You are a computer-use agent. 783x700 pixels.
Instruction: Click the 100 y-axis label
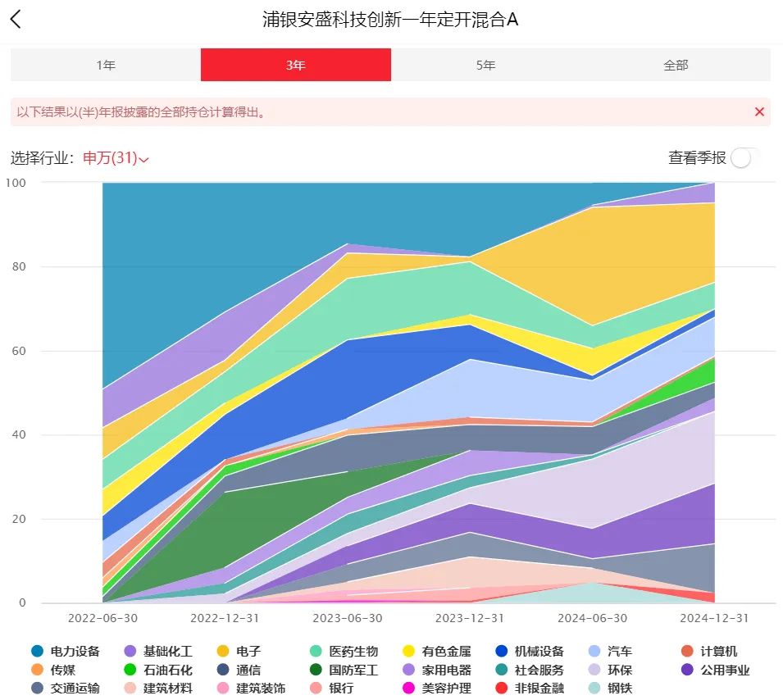pos(16,183)
